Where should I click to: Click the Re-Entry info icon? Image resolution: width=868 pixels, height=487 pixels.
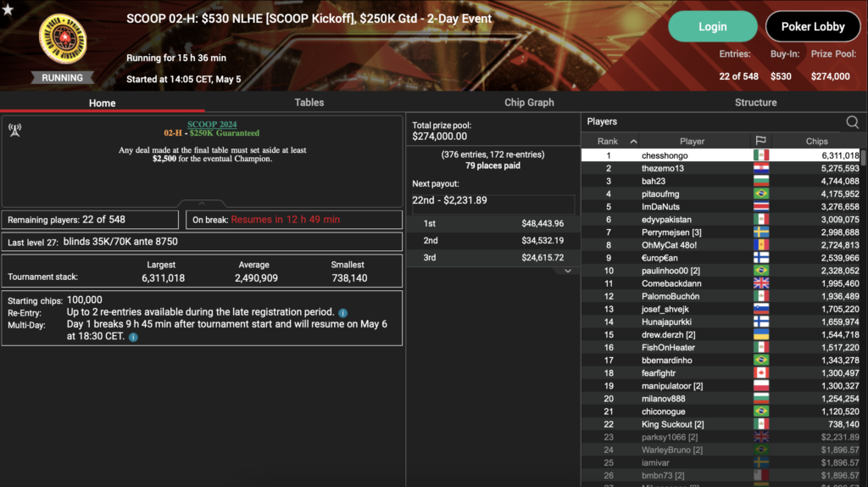(343, 312)
